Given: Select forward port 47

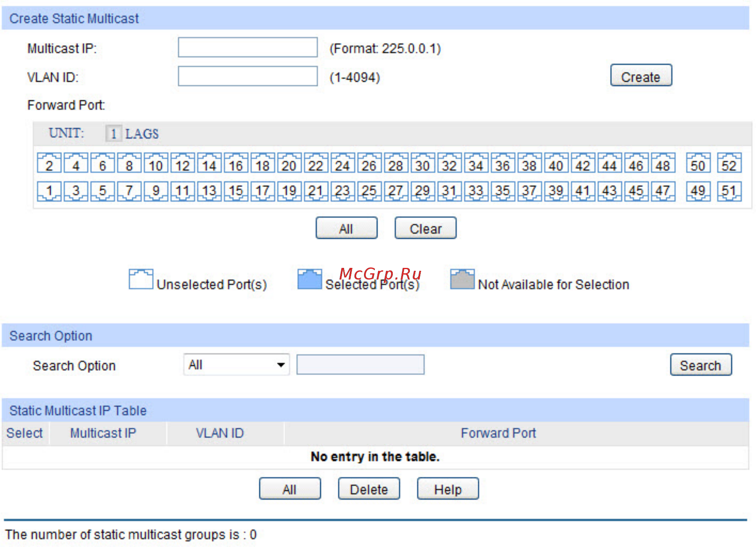Looking at the screenshot, I should pyautogui.click(x=662, y=191).
